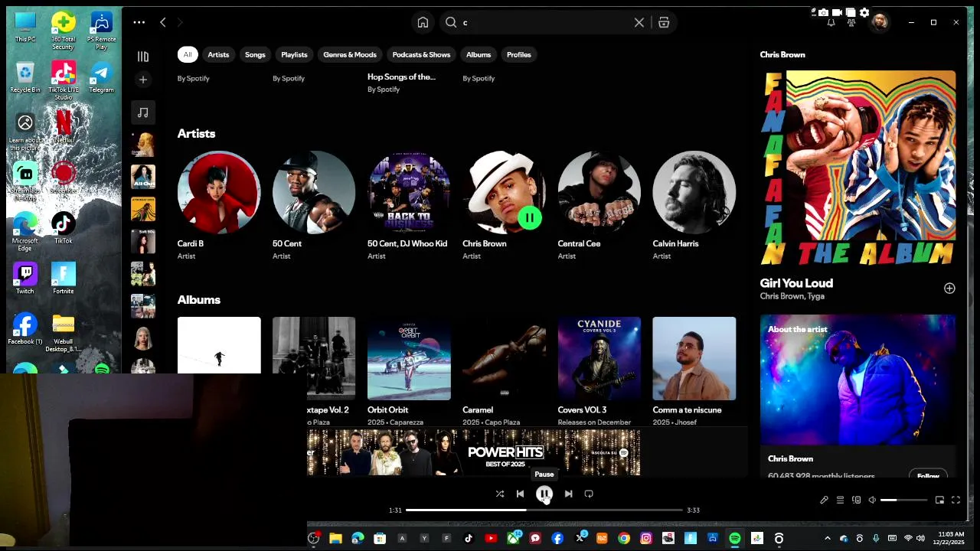980x551 pixels.
Task: Open Central Cee artist card
Action: coord(599,204)
